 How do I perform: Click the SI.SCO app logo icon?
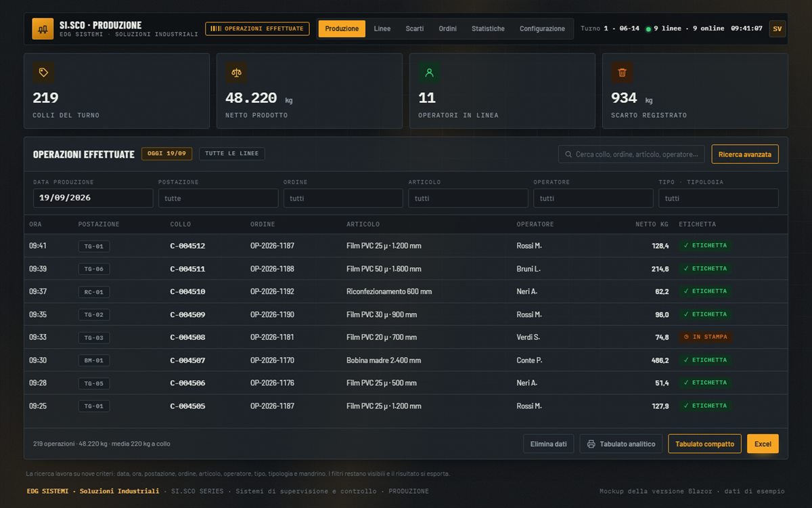tap(43, 29)
